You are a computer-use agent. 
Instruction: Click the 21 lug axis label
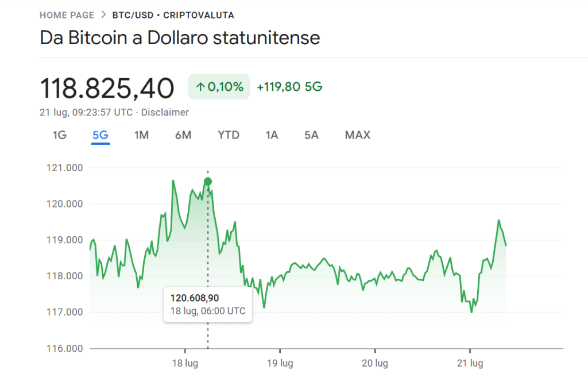(x=470, y=364)
